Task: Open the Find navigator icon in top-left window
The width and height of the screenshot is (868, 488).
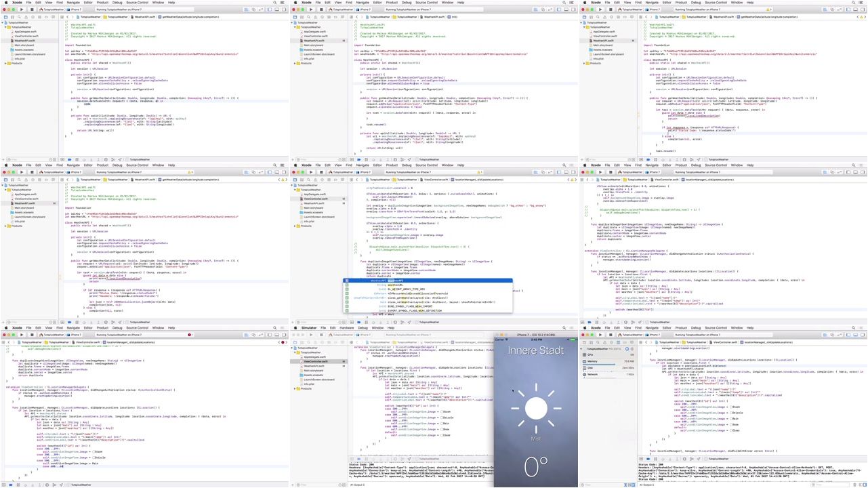Action: coord(19,17)
